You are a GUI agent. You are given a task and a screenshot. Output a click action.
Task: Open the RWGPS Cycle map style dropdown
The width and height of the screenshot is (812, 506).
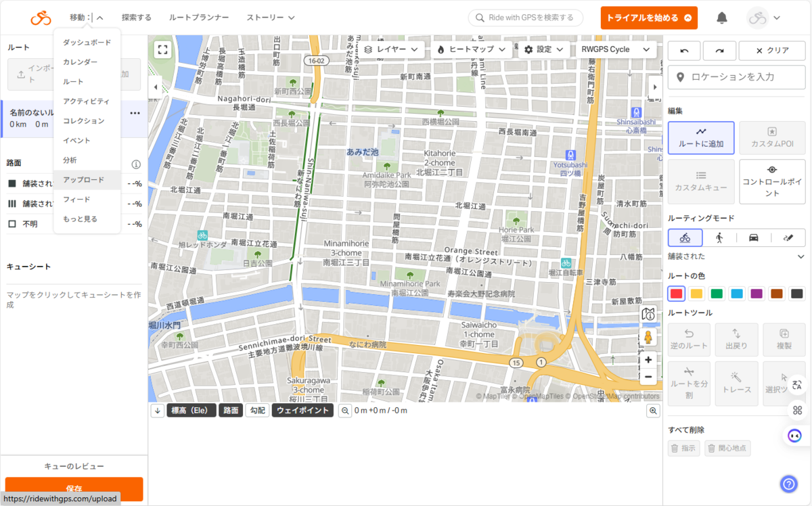(x=615, y=49)
